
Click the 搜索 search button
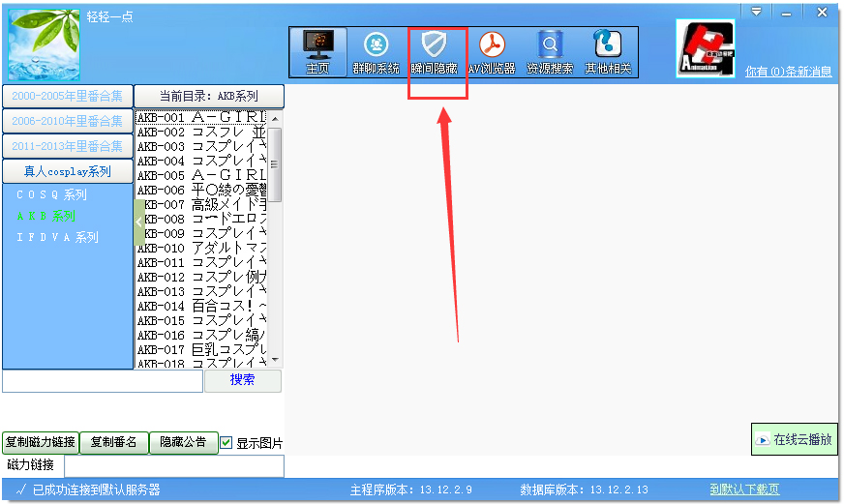242,380
